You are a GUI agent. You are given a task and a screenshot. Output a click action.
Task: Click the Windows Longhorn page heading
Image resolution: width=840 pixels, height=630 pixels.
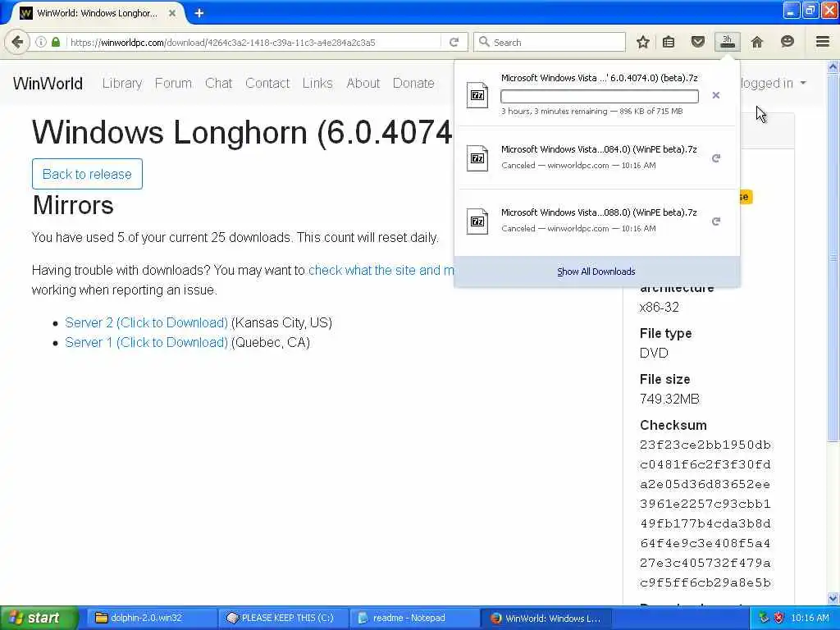point(243,132)
